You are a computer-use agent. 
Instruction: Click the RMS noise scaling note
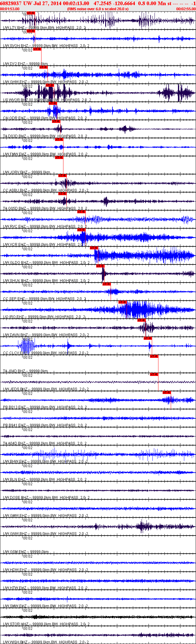click(98, 9)
